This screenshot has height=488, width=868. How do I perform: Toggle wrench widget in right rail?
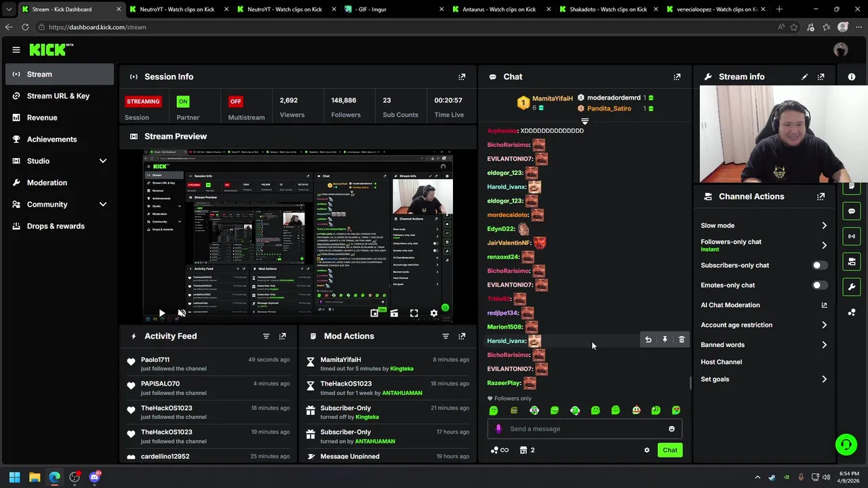click(852, 287)
